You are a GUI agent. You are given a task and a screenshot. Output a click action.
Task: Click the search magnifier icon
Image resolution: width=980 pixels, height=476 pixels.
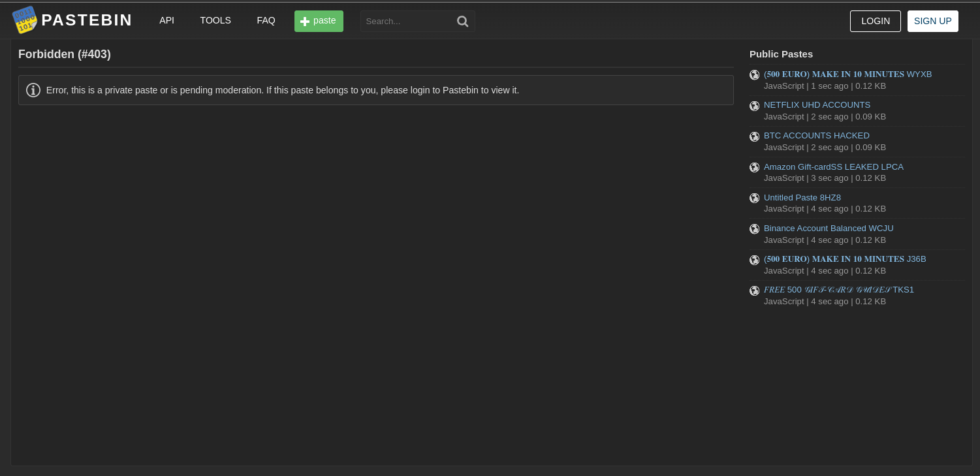coord(462,22)
